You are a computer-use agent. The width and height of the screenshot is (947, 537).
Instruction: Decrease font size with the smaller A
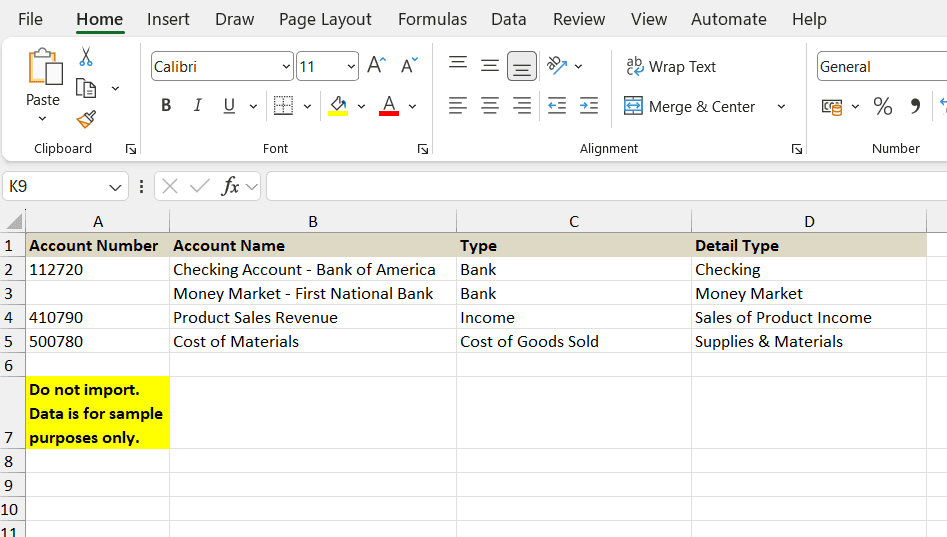[x=409, y=65]
